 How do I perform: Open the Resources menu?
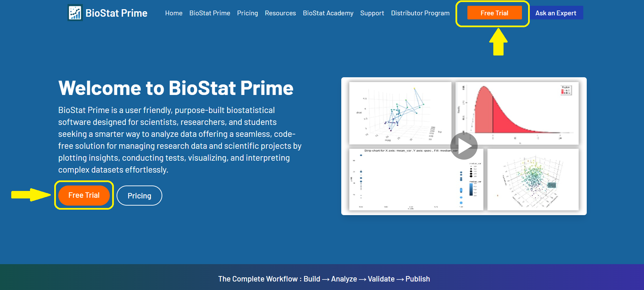[280, 13]
